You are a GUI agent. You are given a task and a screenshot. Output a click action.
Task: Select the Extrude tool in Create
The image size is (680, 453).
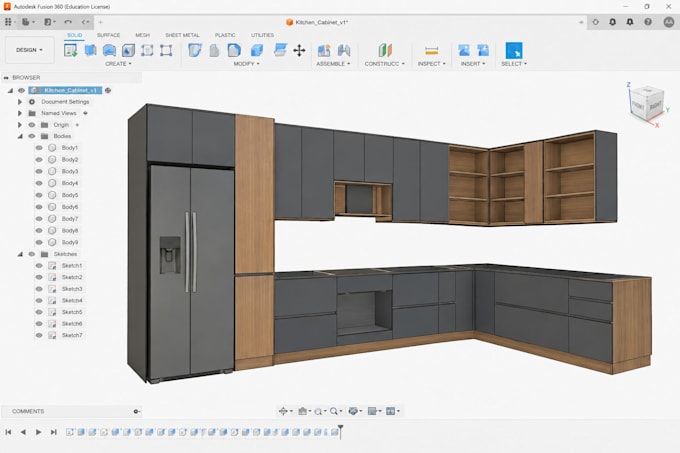coord(90,50)
